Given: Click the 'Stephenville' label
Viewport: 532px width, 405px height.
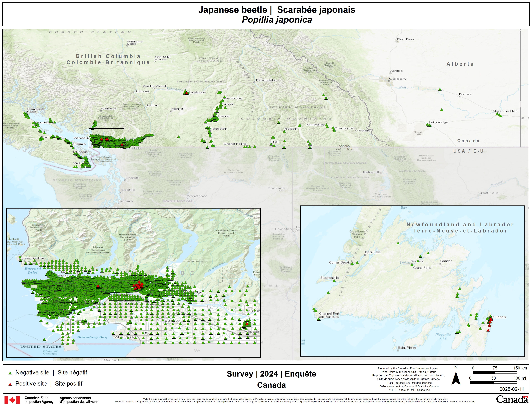Looking at the screenshot, I should (x=330, y=278).
